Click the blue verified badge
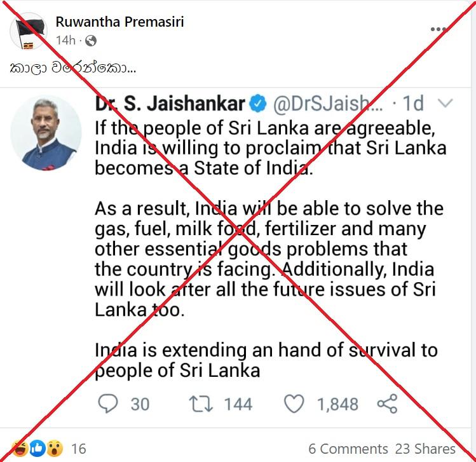The height and width of the screenshot is (462, 476). pos(258,104)
